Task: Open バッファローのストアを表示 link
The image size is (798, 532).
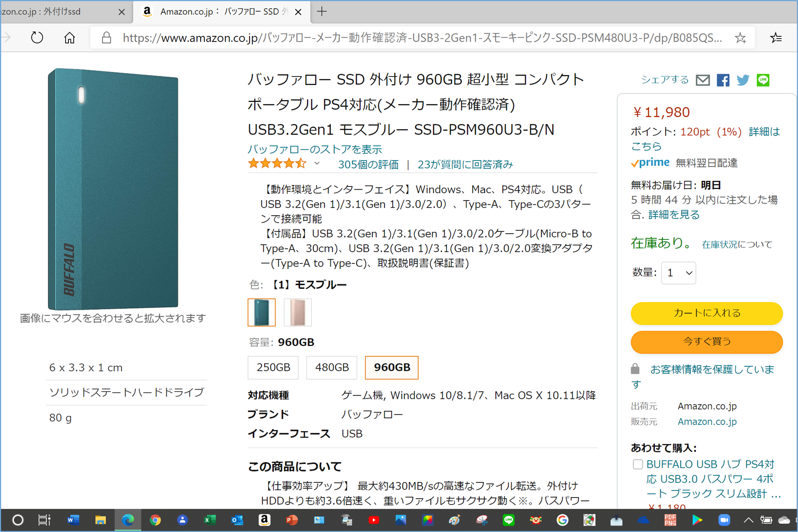Action: tap(315, 149)
